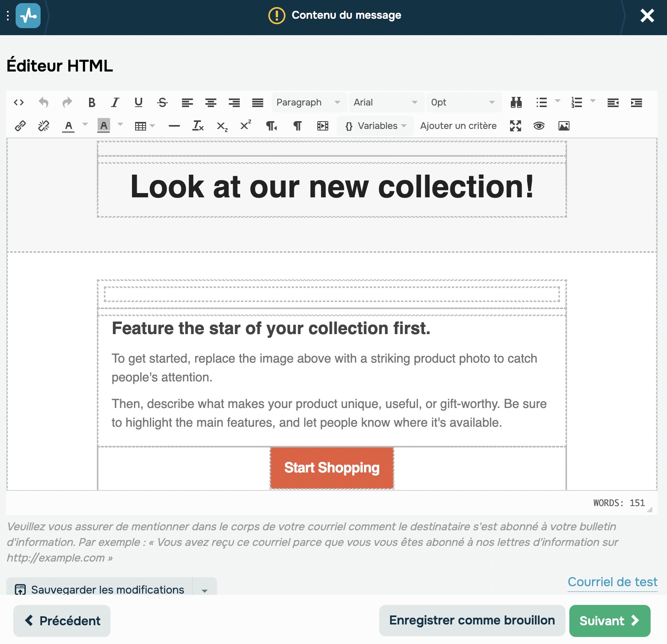
Task: Center-align the text
Action: [x=211, y=102]
